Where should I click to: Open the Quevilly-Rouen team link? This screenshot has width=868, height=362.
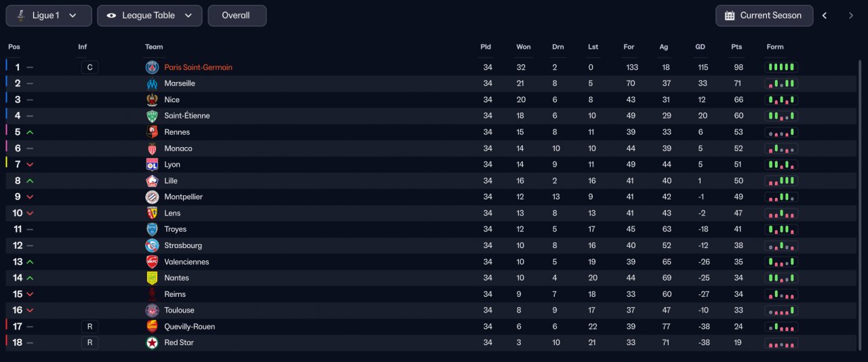click(189, 327)
